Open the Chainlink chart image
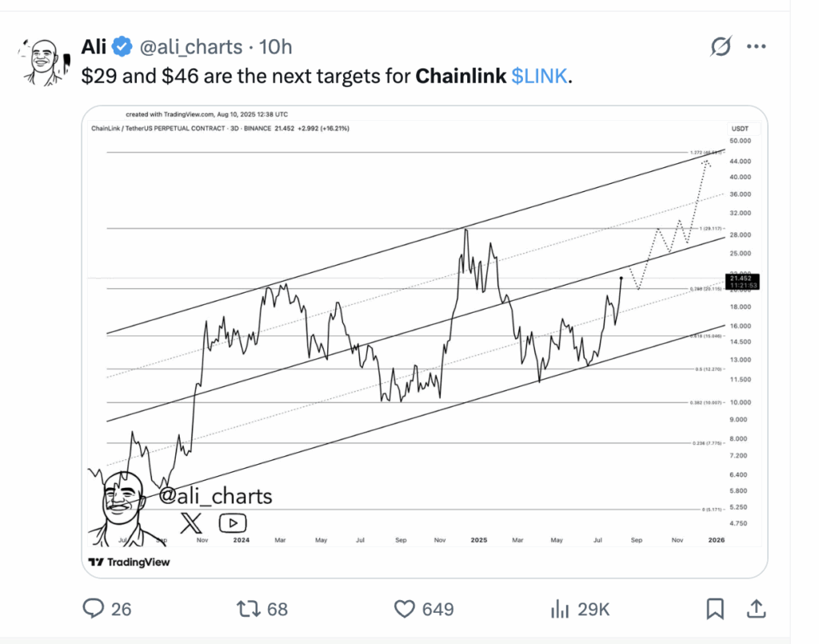Viewport: 819px width, 644px height. coord(425,342)
